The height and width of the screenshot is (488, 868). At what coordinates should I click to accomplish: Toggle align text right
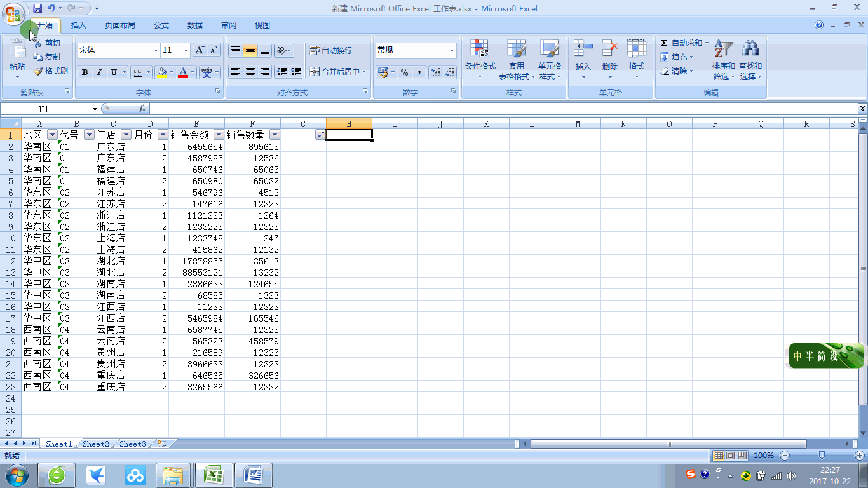tap(265, 72)
